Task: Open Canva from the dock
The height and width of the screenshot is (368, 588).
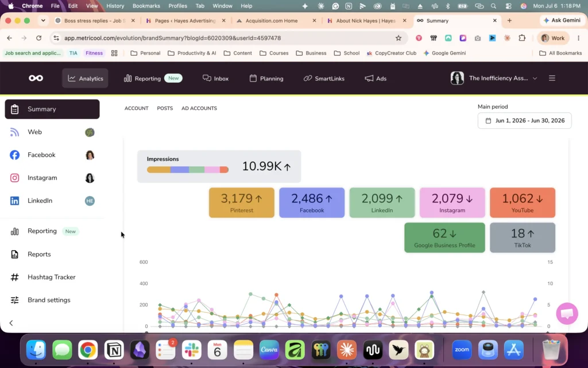Action: point(269,350)
